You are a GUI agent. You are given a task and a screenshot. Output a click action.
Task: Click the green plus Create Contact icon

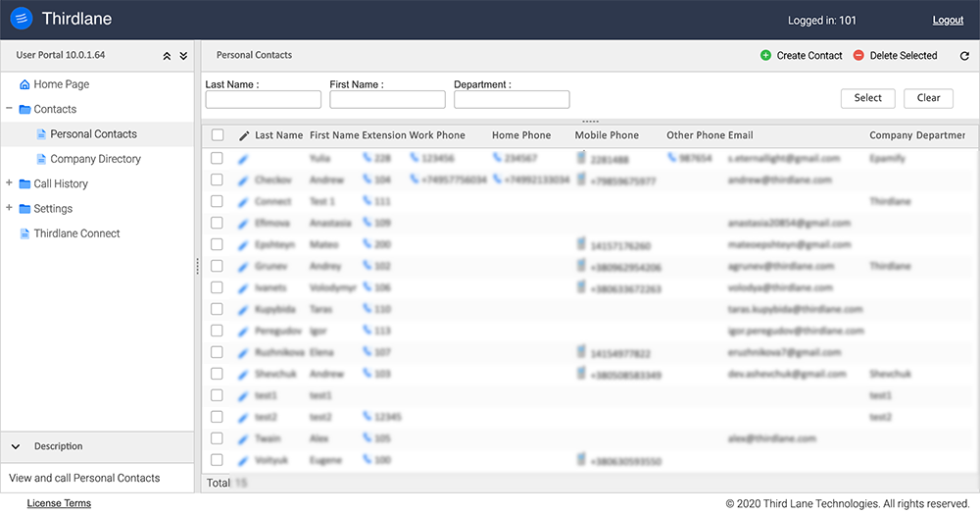tap(765, 55)
